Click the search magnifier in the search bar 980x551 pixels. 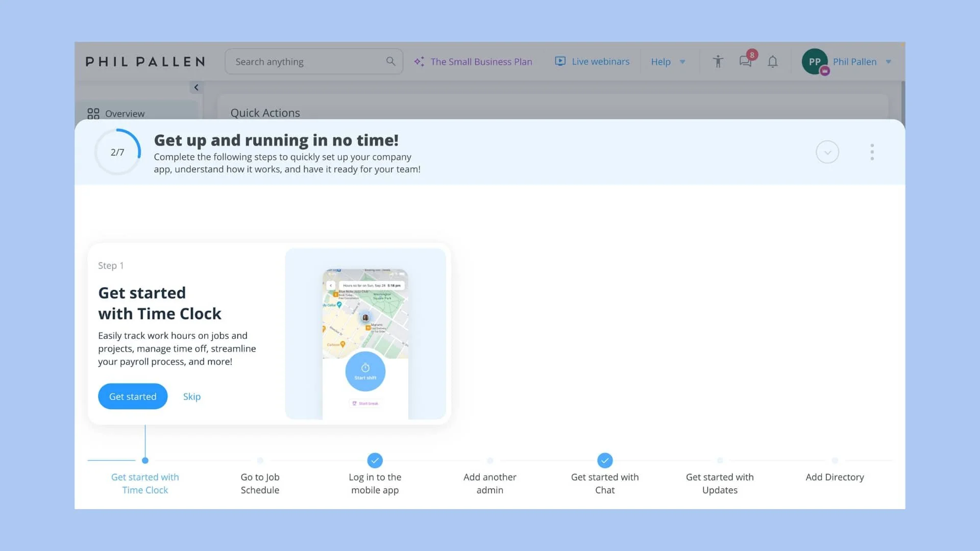(x=390, y=61)
